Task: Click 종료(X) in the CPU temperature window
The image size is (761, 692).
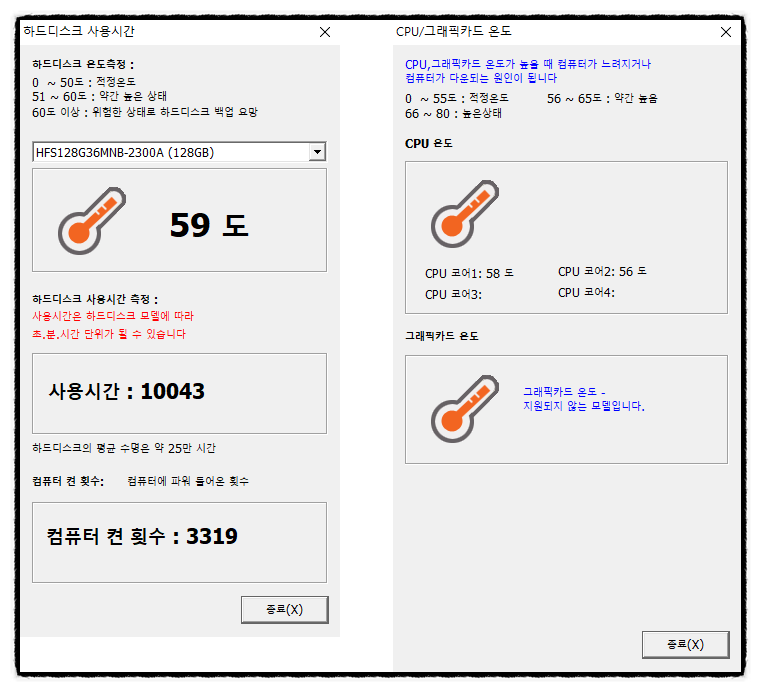Action: [685, 644]
